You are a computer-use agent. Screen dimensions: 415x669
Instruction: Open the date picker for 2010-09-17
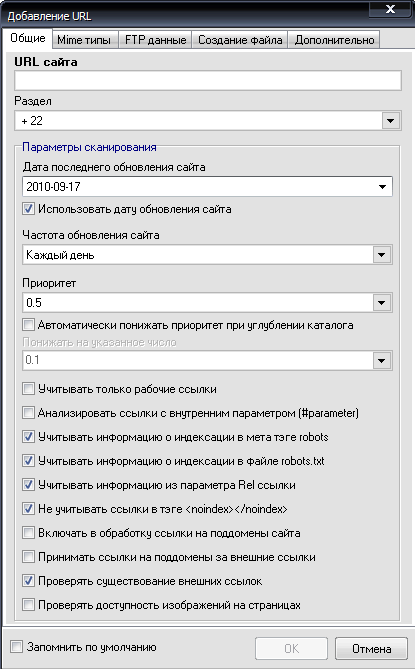click(382, 187)
